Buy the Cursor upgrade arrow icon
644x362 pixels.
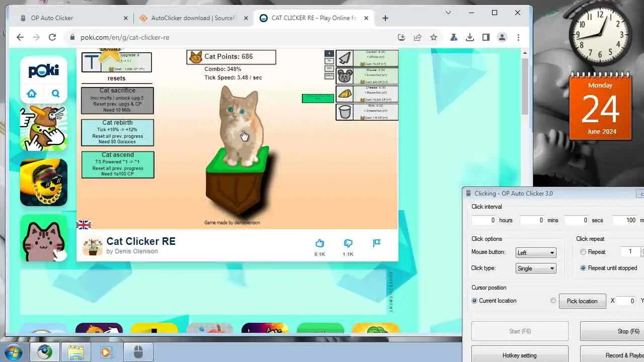[x=344, y=58]
